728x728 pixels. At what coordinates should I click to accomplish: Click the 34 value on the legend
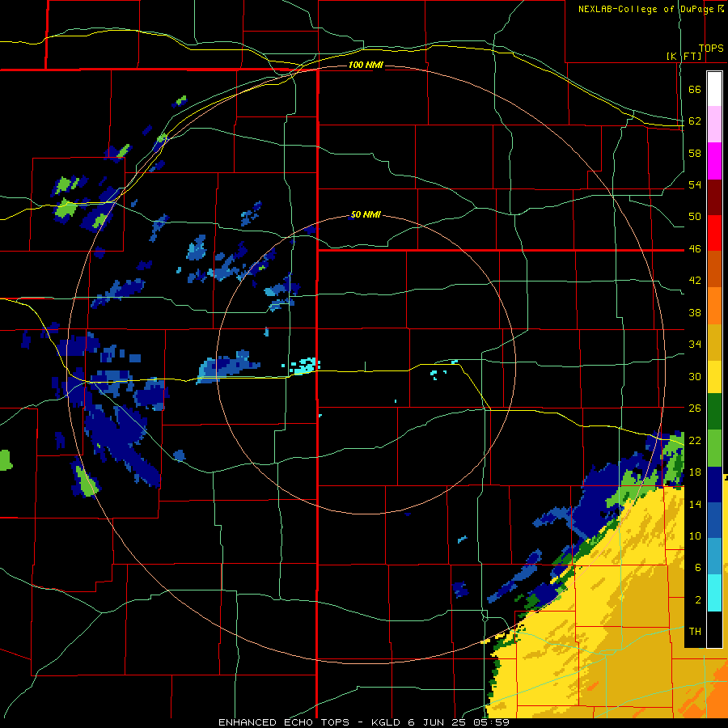(695, 345)
